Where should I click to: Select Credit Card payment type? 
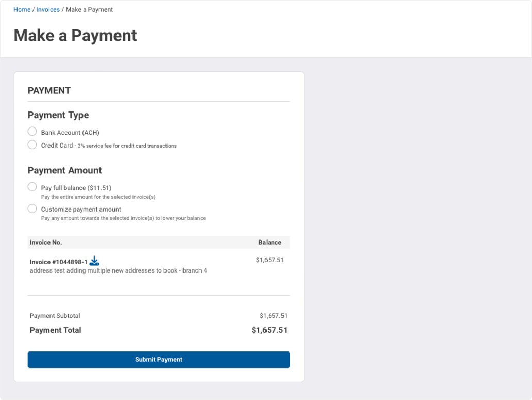pos(32,145)
